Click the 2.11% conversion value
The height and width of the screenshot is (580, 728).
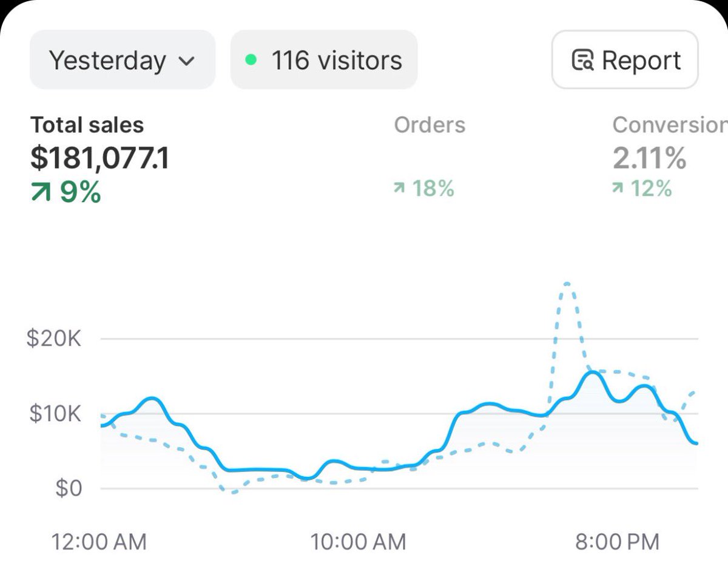coord(649,158)
